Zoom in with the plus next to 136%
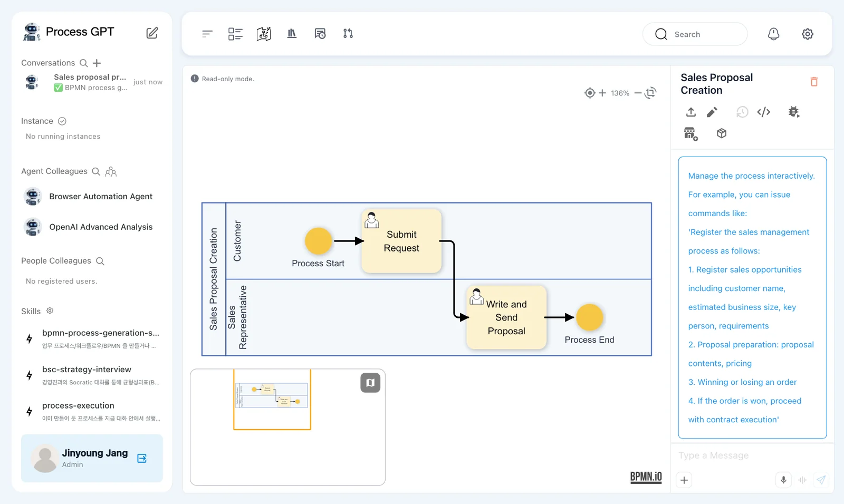 pos(602,93)
